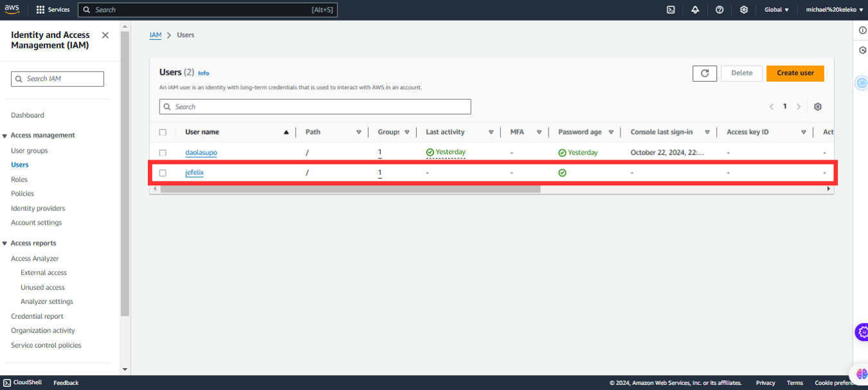Click IAM breadcrumb link

(x=156, y=35)
